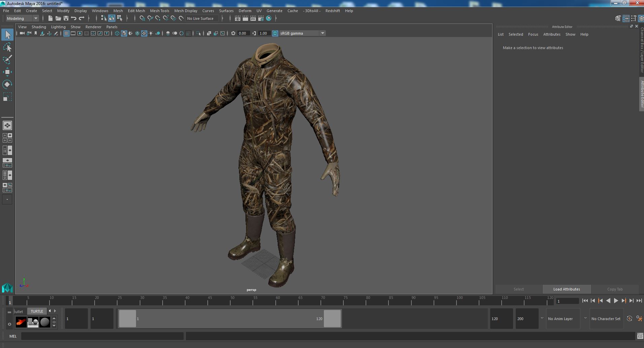
Task: Toggle the viewport grid display
Action: click(66, 33)
